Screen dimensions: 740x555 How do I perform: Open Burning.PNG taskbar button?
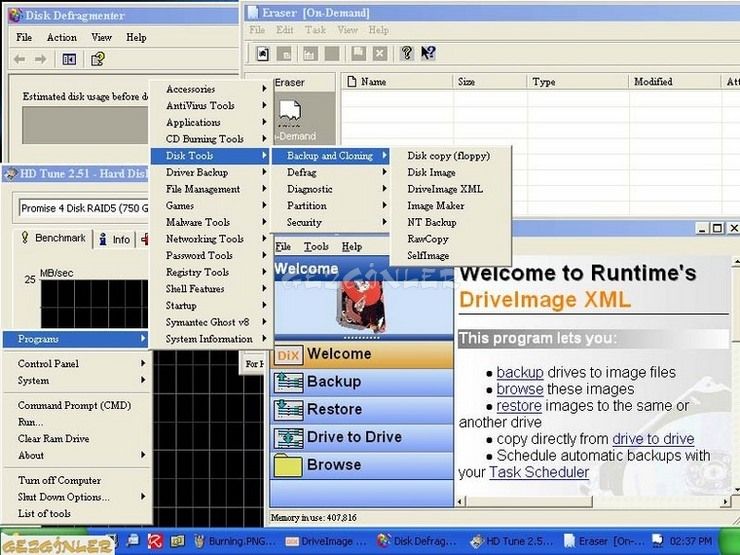235,541
